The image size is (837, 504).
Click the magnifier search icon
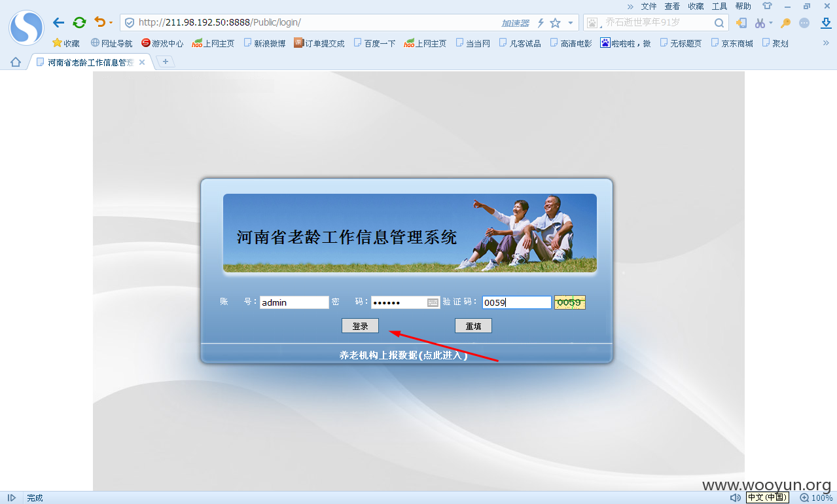(x=719, y=23)
